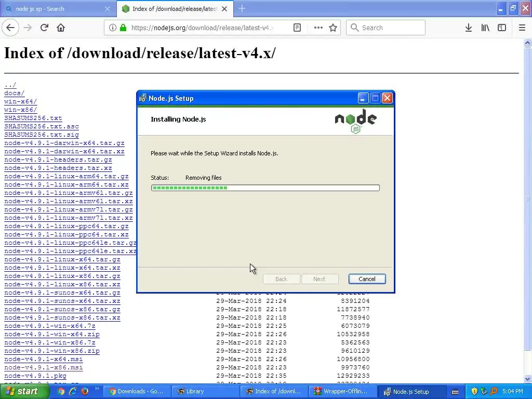Cancel the Node.js installation
The width and height of the screenshot is (532, 399).
click(x=367, y=279)
